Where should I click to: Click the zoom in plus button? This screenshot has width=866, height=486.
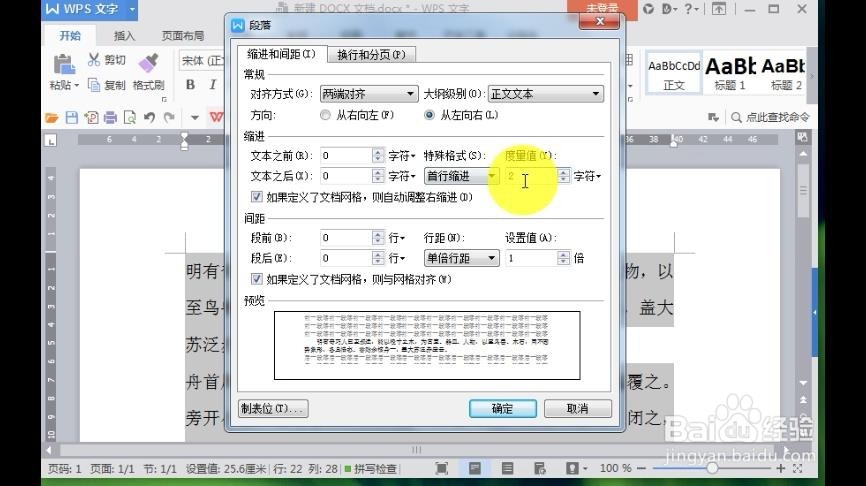point(780,468)
